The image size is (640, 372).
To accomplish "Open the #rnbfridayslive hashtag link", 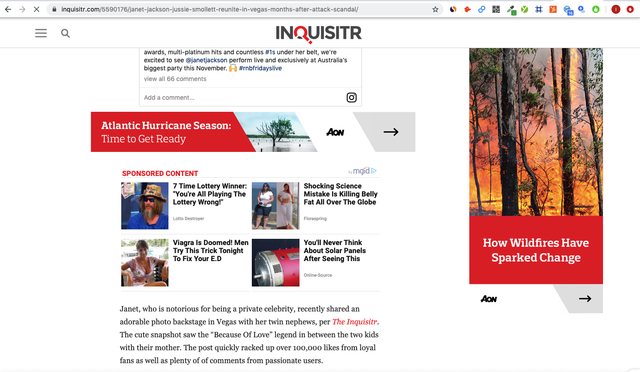I will click(x=260, y=68).
